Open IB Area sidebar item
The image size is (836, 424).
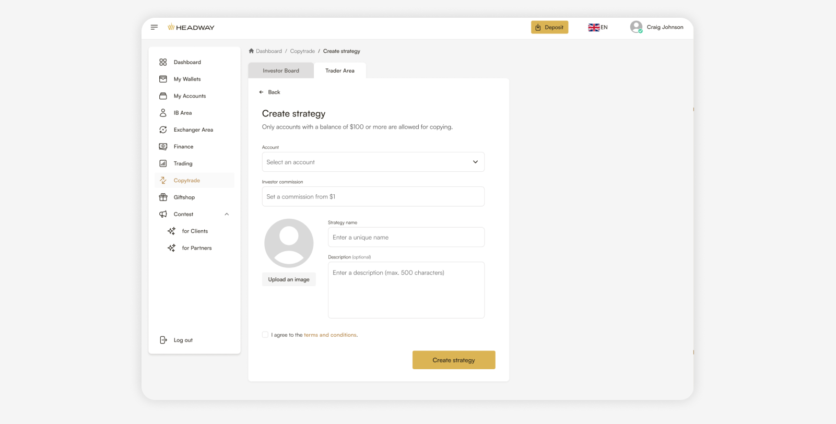(x=182, y=113)
